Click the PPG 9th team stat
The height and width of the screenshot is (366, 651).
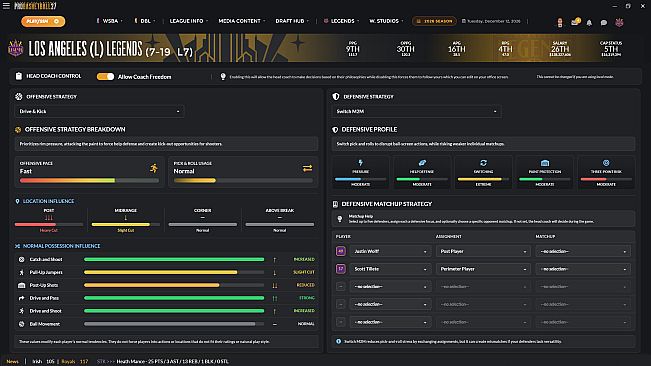click(352, 49)
